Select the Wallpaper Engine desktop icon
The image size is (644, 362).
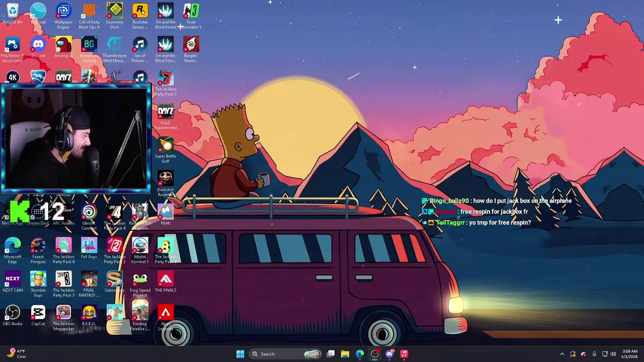point(63,16)
